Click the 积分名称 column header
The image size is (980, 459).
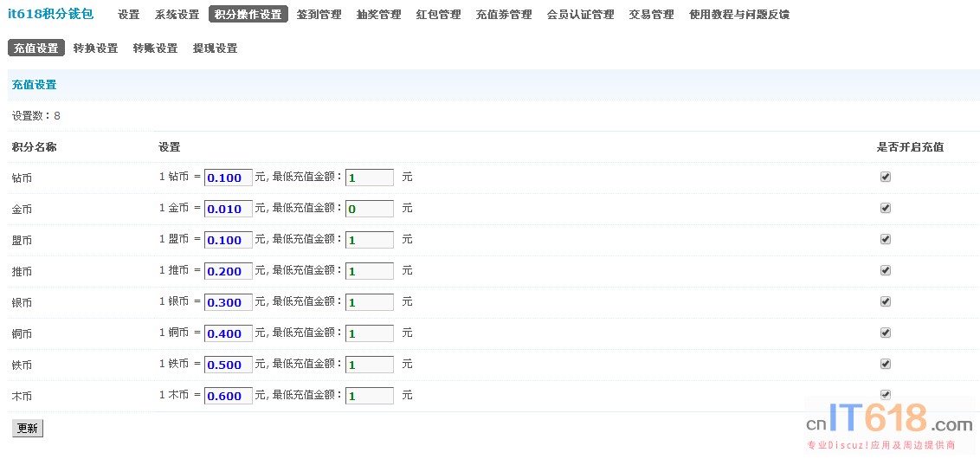[x=35, y=147]
